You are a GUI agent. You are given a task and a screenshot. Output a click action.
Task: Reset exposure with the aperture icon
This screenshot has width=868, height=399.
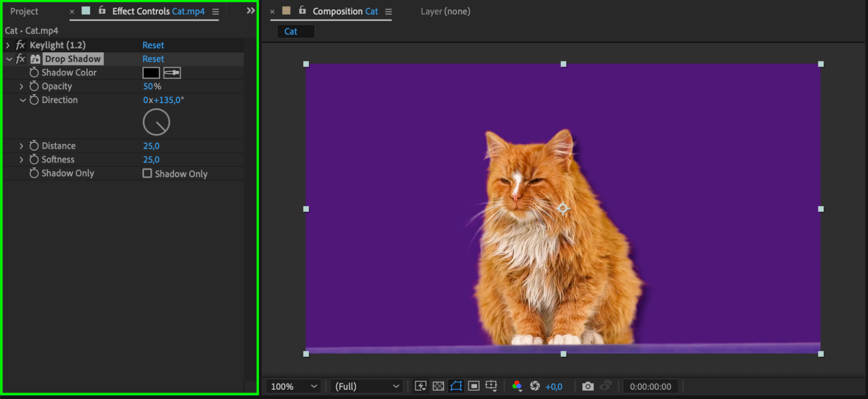pyautogui.click(x=535, y=386)
